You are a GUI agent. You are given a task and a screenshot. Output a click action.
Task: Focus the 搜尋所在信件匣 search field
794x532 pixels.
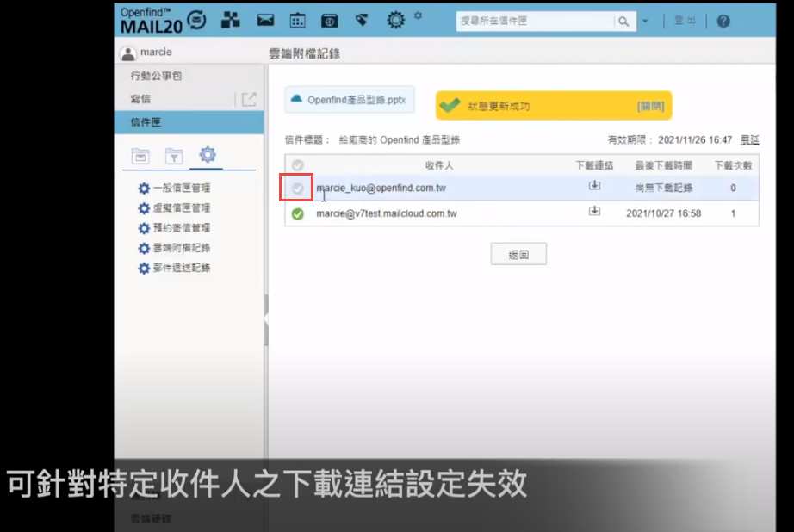[535, 22]
